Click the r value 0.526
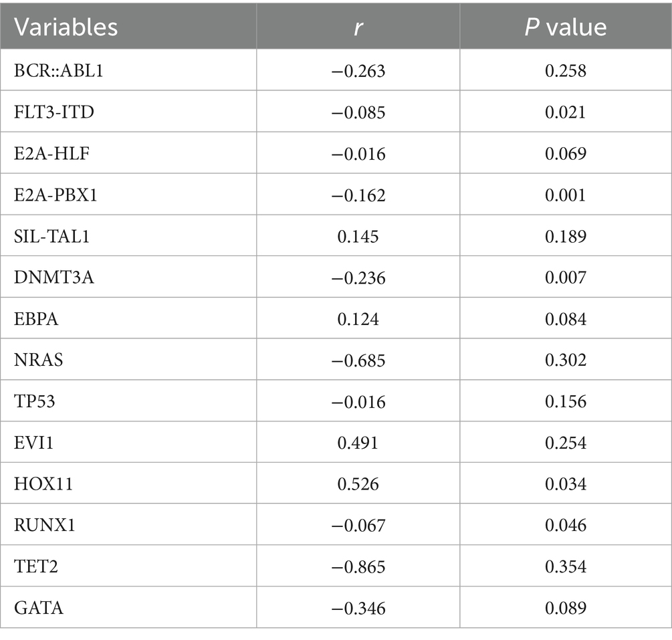This screenshot has height=640, width=672. pos(358,484)
